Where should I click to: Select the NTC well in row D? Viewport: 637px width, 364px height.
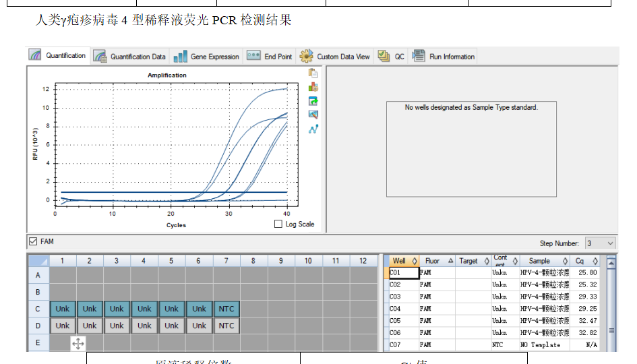click(x=226, y=326)
